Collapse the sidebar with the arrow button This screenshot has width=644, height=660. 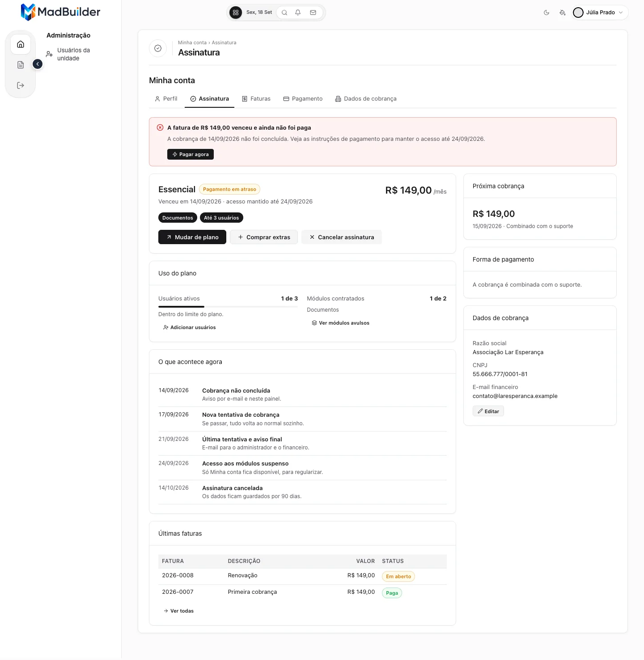click(38, 64)
